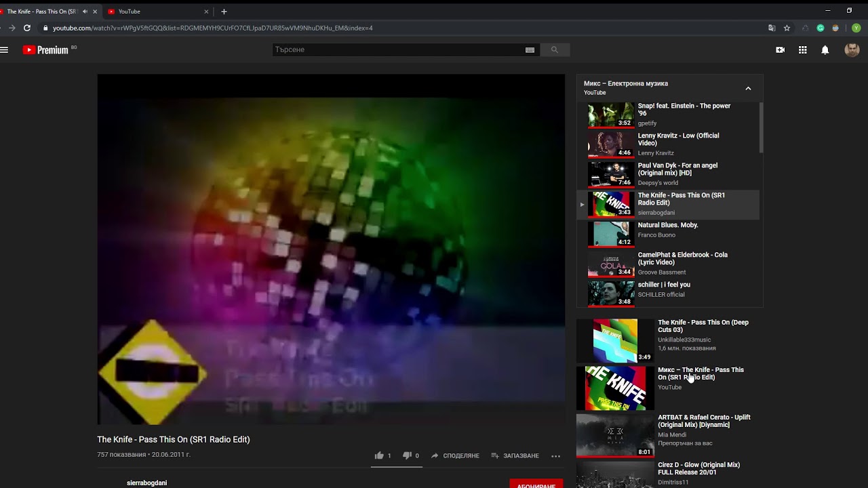Click the Unkillable333music channel name
868x488 pixels.
[x=684, y=340]
